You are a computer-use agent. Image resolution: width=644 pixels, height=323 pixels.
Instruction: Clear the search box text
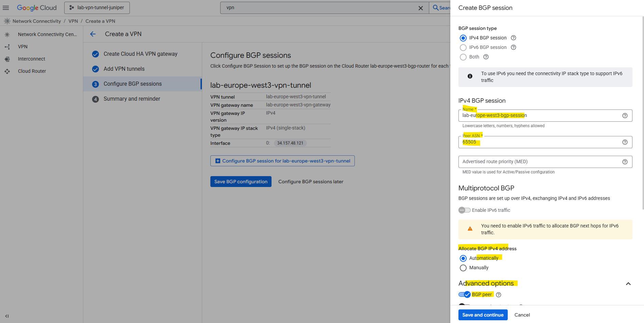[x=420, y=8]
